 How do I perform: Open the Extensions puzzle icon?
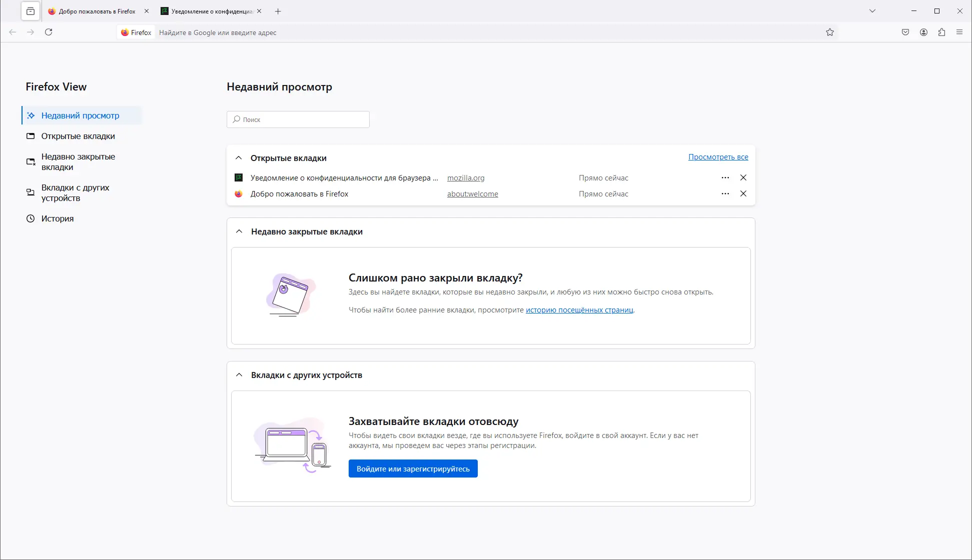(941, 32)
